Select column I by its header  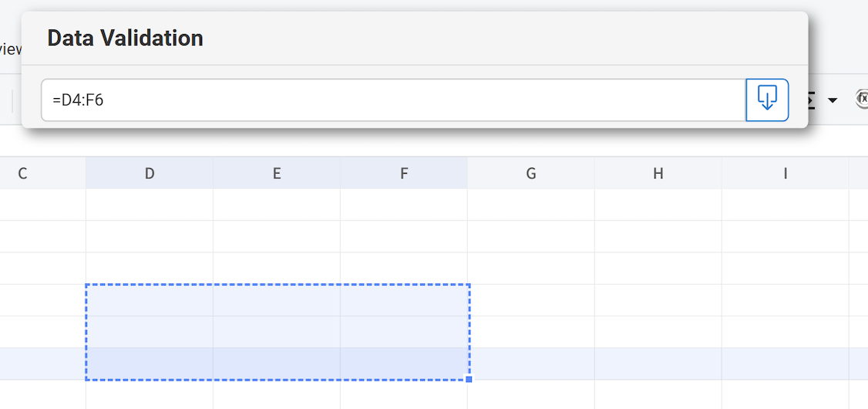click(x=786, y=174)
